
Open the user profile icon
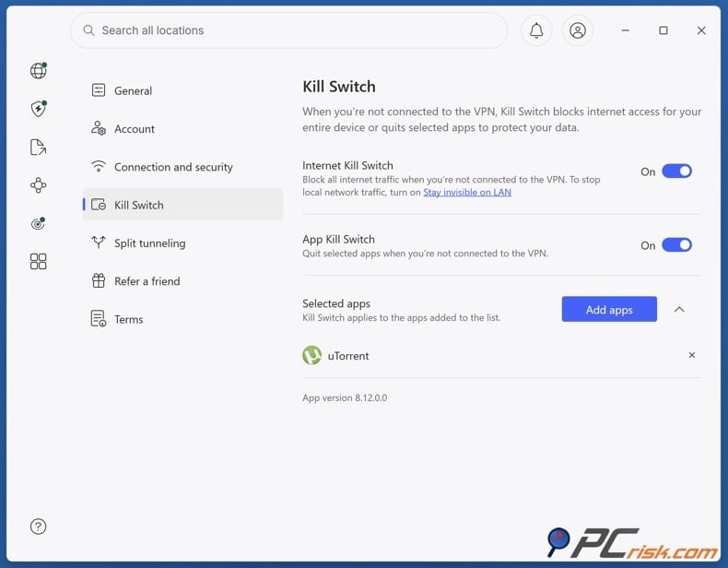tap(578, 30)
